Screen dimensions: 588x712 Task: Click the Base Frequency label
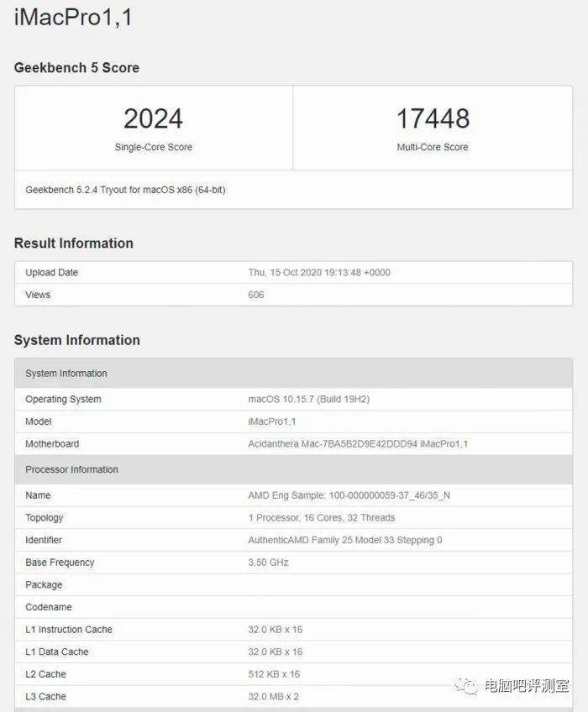pyautogui.click(x=60, y=563)
